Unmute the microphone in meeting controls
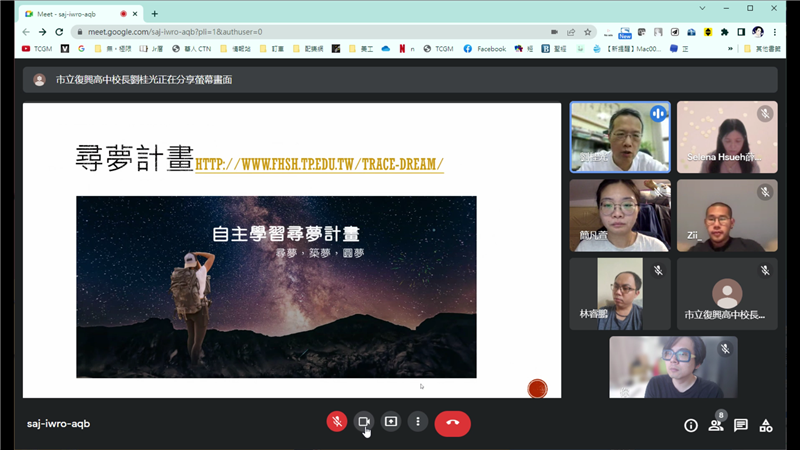The width and height of the screenshot is (800, 450). tap(337, 422)
